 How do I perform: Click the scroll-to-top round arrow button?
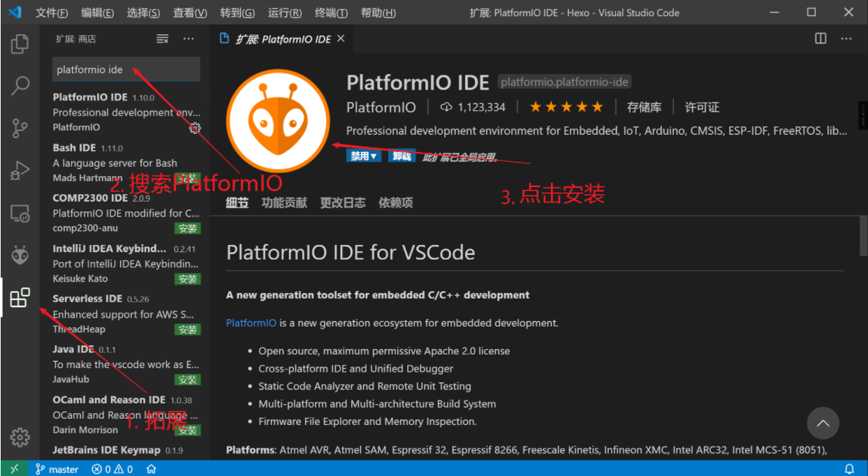pyautogui.click(x=823, y=423)
